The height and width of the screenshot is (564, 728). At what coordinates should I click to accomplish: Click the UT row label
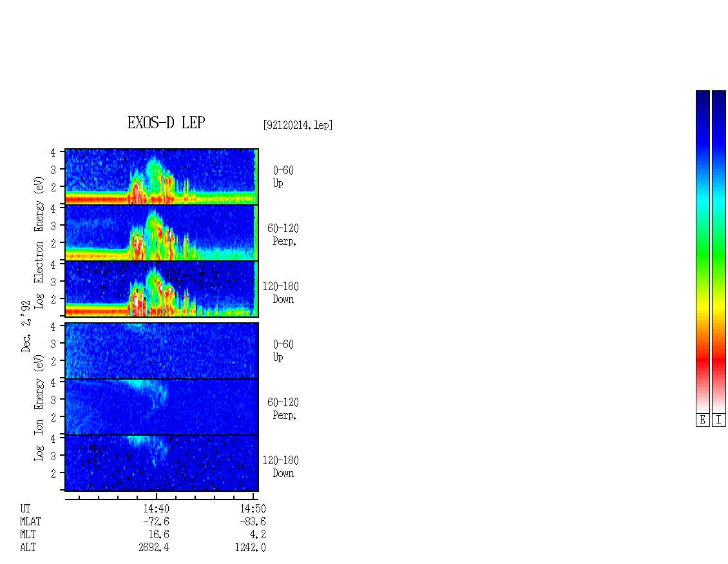[x=25, y=509]
